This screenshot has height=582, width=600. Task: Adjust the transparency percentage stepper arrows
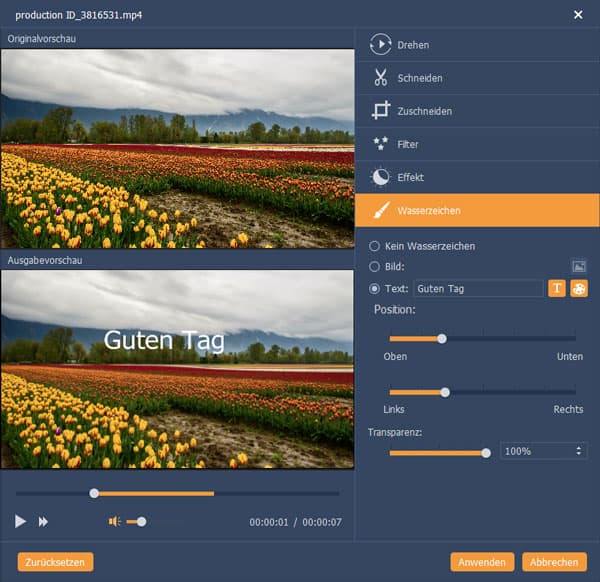point(580,451)
